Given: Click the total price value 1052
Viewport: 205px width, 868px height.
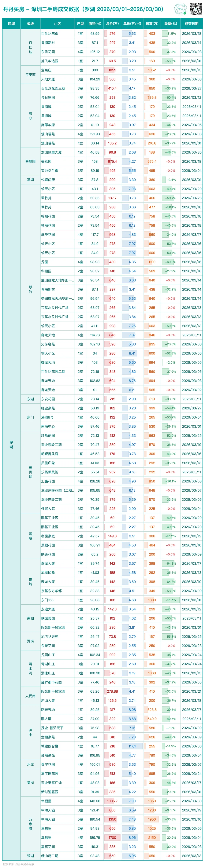Looking at the screenshot, I should [112, 70].
